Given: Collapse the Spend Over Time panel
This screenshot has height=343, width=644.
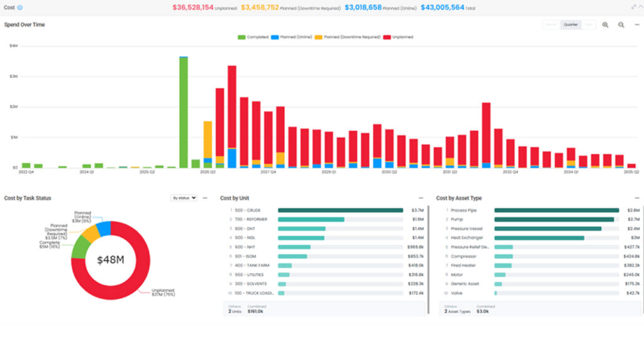Looking at the screenshot, I should click(636, 25).
